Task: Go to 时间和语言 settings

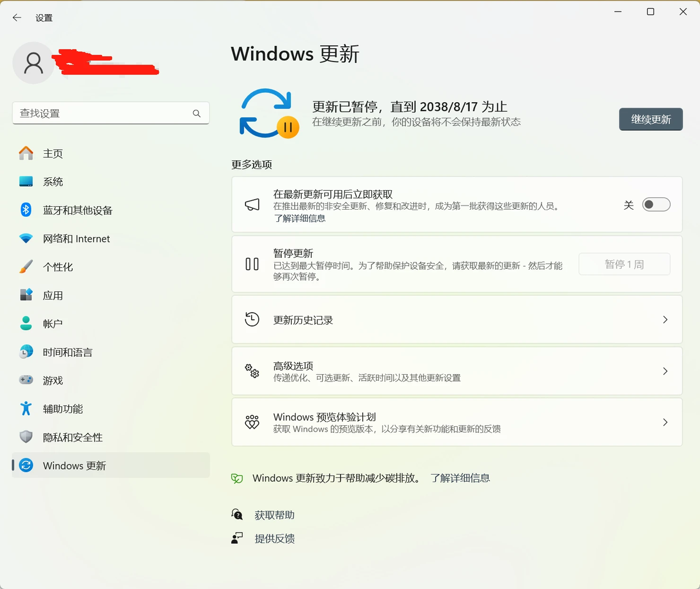Action: click(111, 352)
